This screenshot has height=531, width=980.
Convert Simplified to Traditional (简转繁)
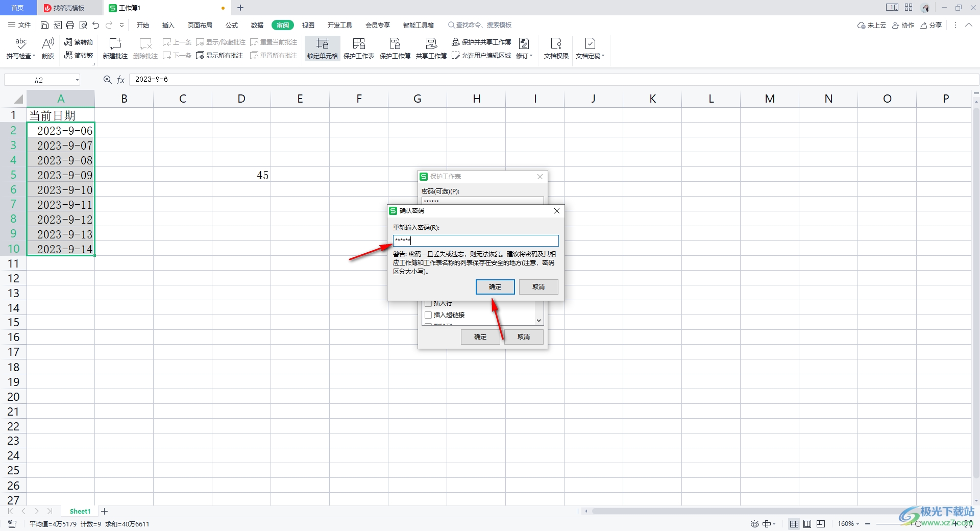click(x=79, y=55)
